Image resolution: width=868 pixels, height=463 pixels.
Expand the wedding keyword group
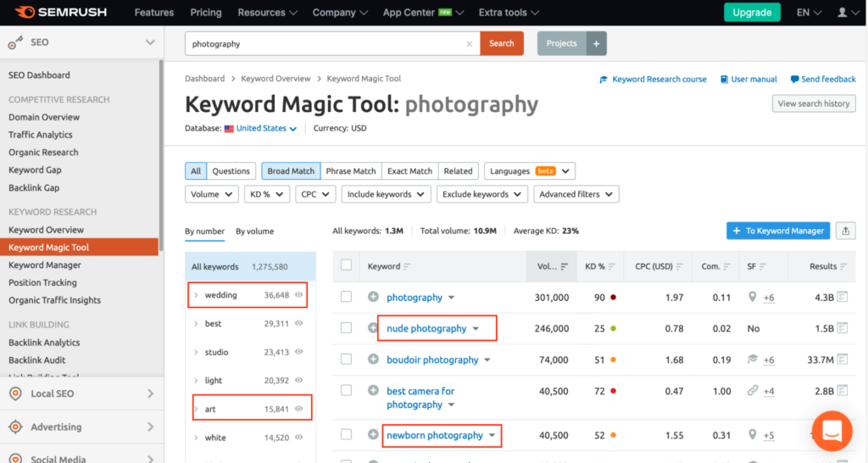pyautogui.click(x=196, y=294)
